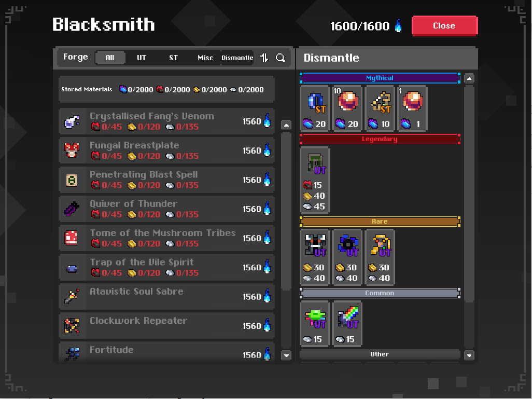Click the sort arrows icon in Forge bar

click(x=264, y=58)
